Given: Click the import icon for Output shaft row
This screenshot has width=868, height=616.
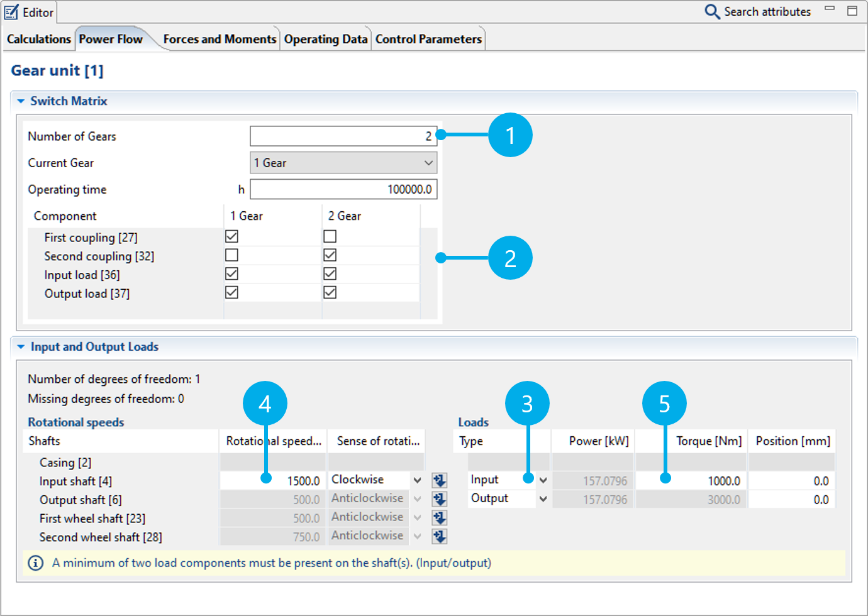Looking at the screenshot, I should (440, 500).
